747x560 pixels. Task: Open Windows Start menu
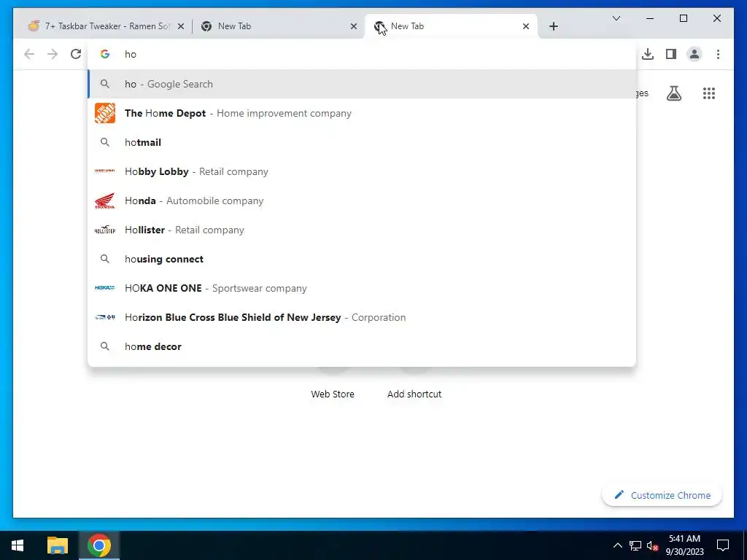[x=18, y=545]
